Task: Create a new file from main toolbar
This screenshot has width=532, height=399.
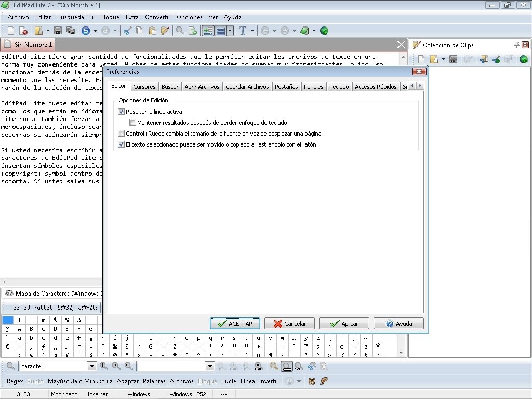Action: [11, 31]
